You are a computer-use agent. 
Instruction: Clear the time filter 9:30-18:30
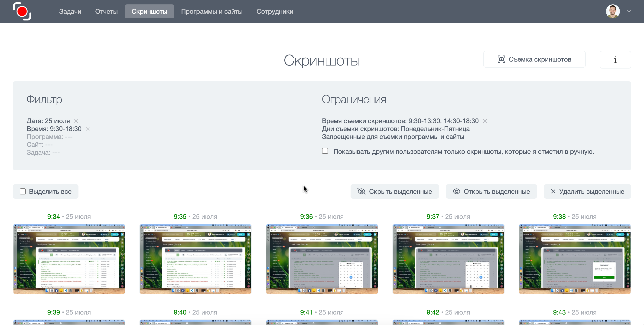coord(88,129)
